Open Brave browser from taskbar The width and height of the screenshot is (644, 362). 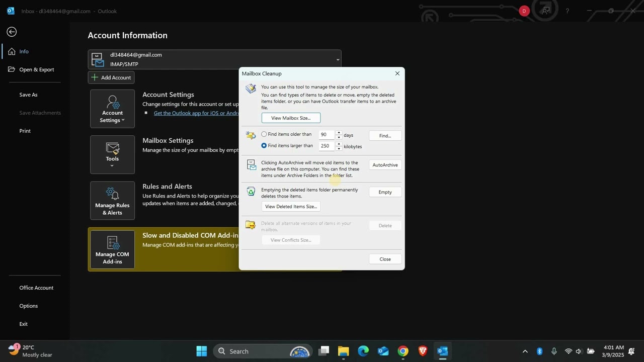(x=423, y=351)
